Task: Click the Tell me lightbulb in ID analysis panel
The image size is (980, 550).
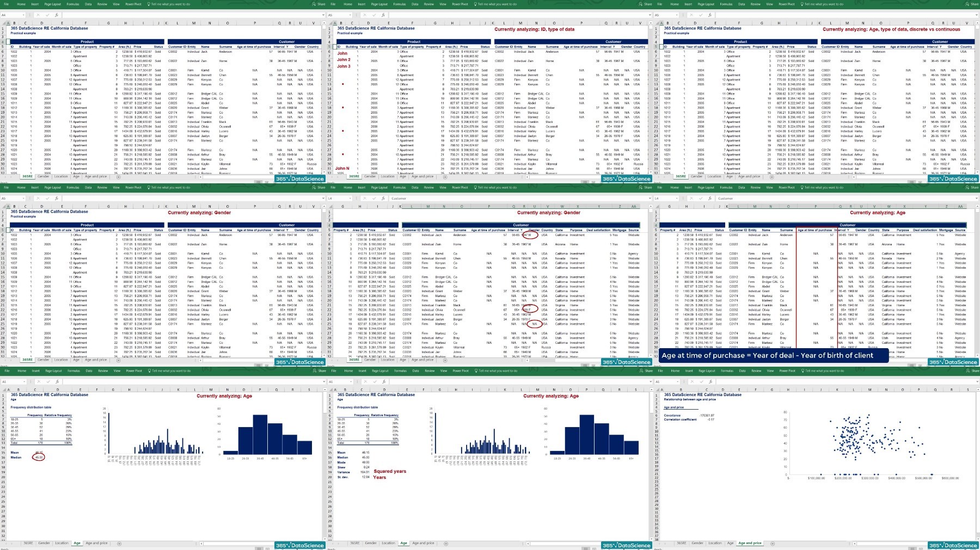Action: [475, 4]
